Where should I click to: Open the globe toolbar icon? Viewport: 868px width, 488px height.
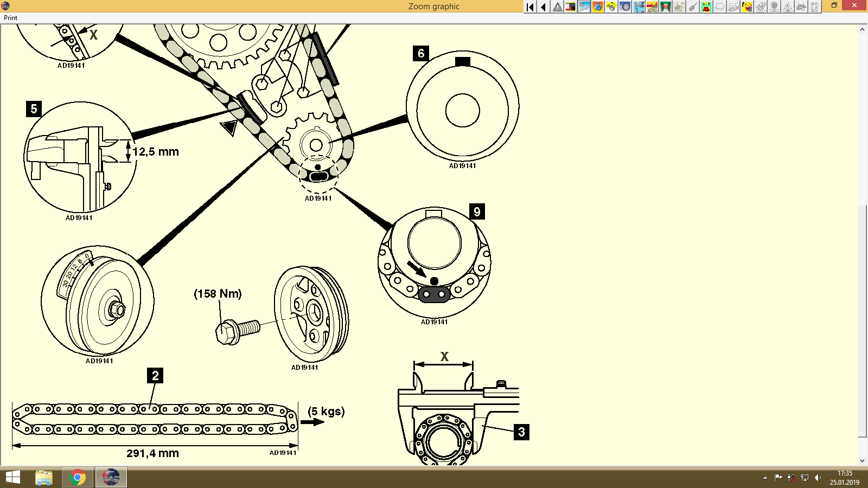coord(597,7)
